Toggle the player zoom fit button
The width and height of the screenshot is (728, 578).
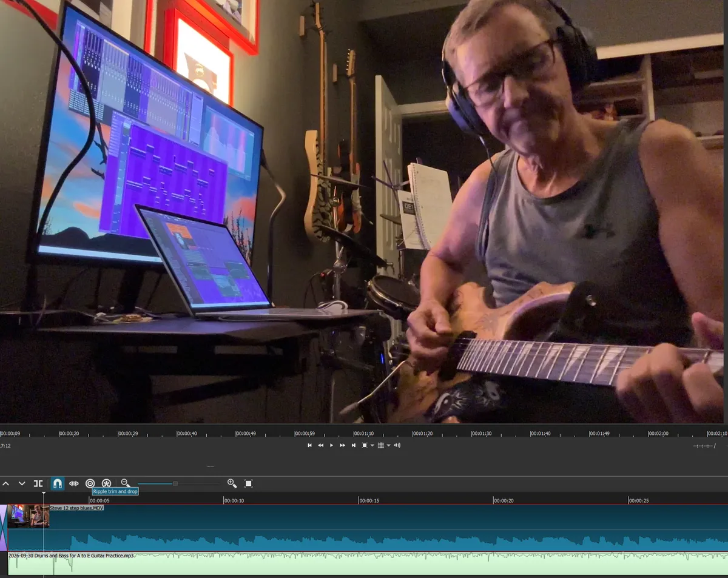[x=365, y=445]
